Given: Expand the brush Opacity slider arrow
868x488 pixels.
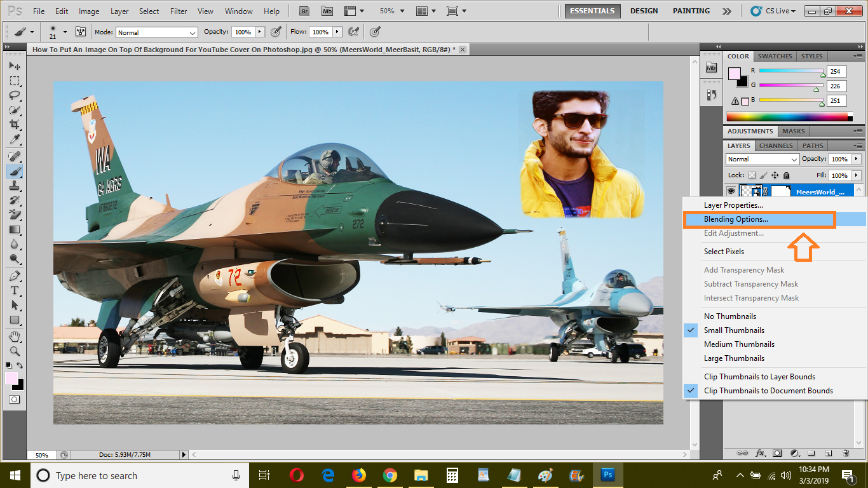Looking at the screenshot, I should pos(260,32).
